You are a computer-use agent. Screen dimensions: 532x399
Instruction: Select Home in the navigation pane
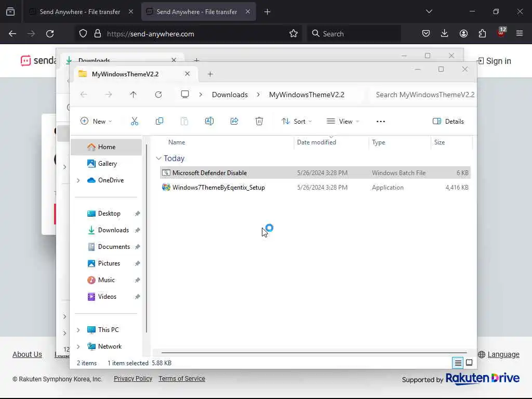click(x=106, y=147)
